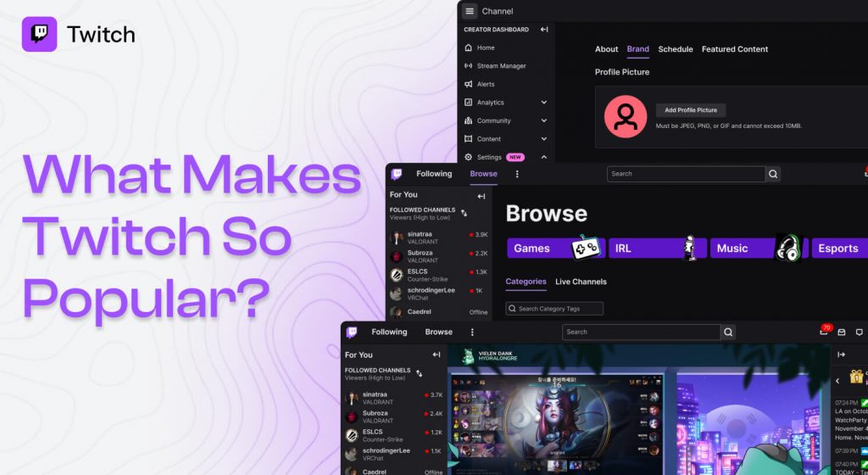Expand the Content section chevron
Viewport: 868px width, 475px height.
pyautogui.click(x=543, y=139)
